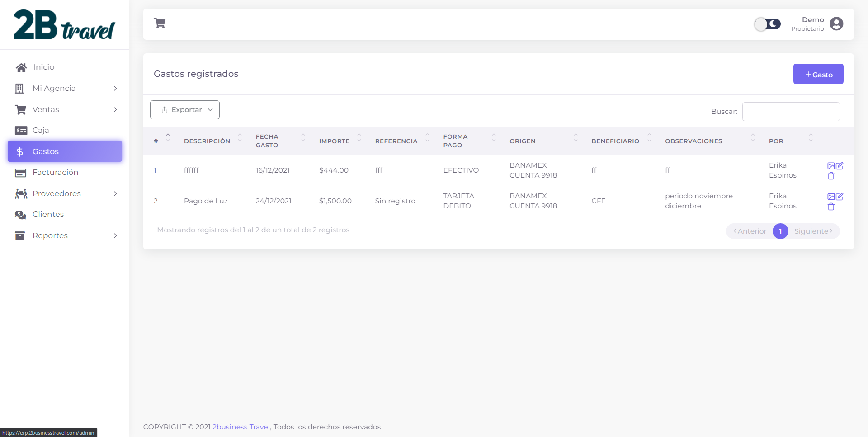View image attachment for Pago de Luz

(x=831, y=197)
